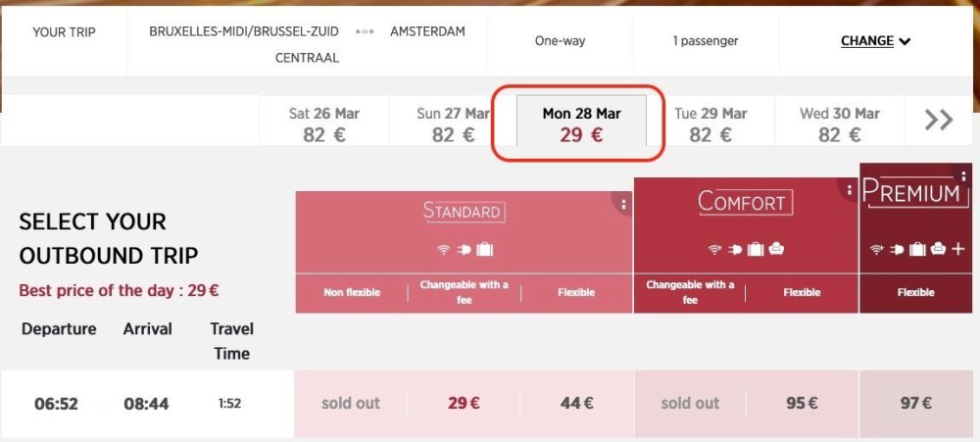
Task: Click the Standard class header label
Action: (x=464, y=211)
